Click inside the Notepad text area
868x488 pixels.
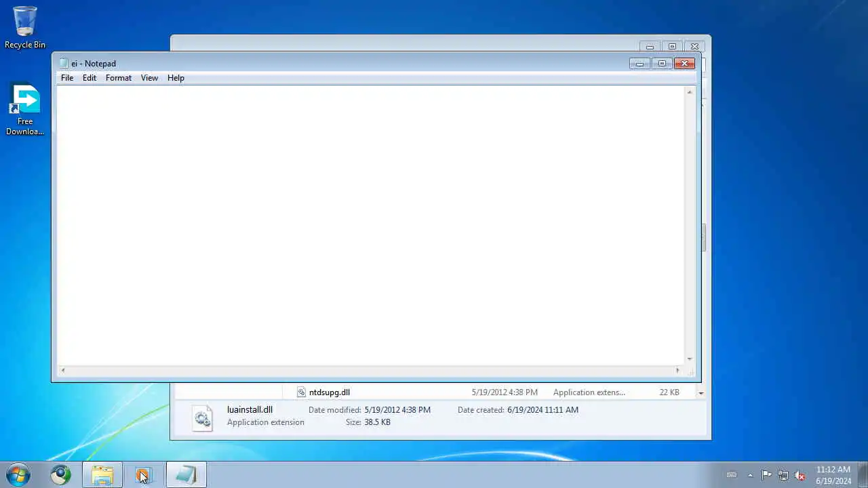click(370, 225)
